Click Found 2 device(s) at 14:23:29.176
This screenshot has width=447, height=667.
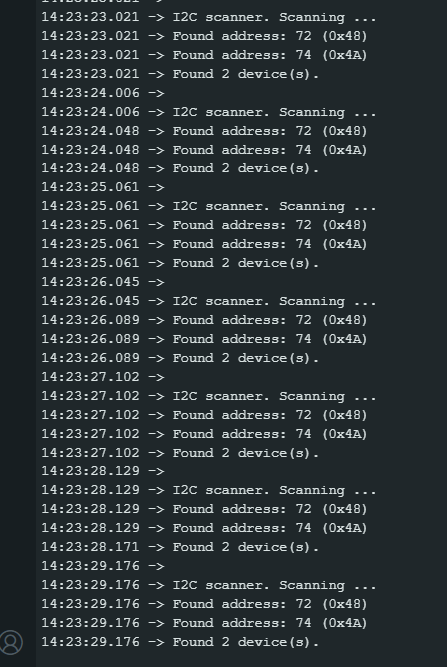click(x=180, y=642)
